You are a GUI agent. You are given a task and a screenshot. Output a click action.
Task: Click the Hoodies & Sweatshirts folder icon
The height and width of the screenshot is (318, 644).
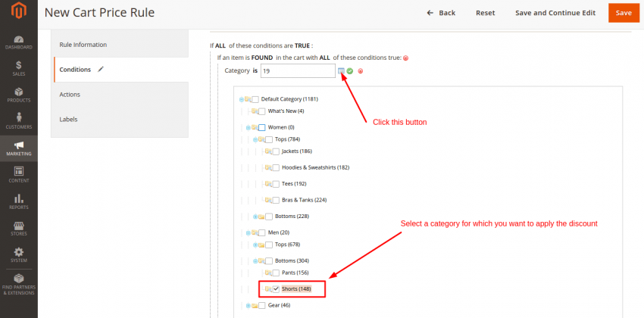pyautogui.click(x=269, y=167)
